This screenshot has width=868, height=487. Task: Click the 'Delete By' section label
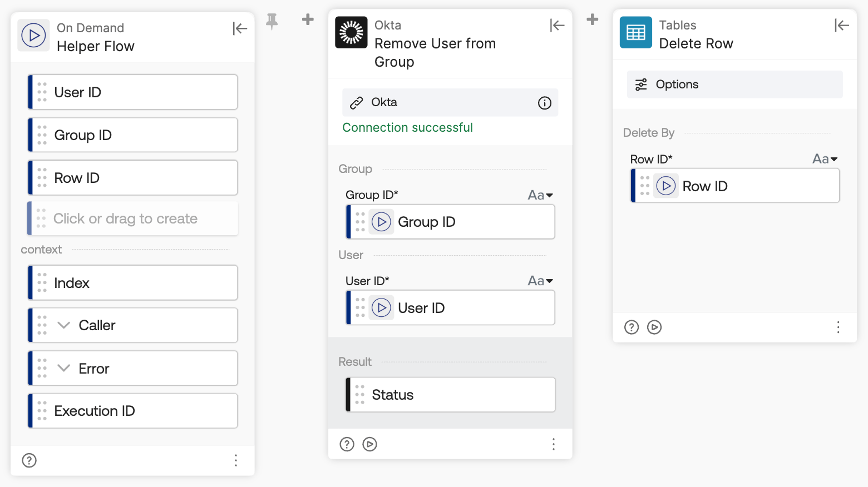(x=649, y=133)
